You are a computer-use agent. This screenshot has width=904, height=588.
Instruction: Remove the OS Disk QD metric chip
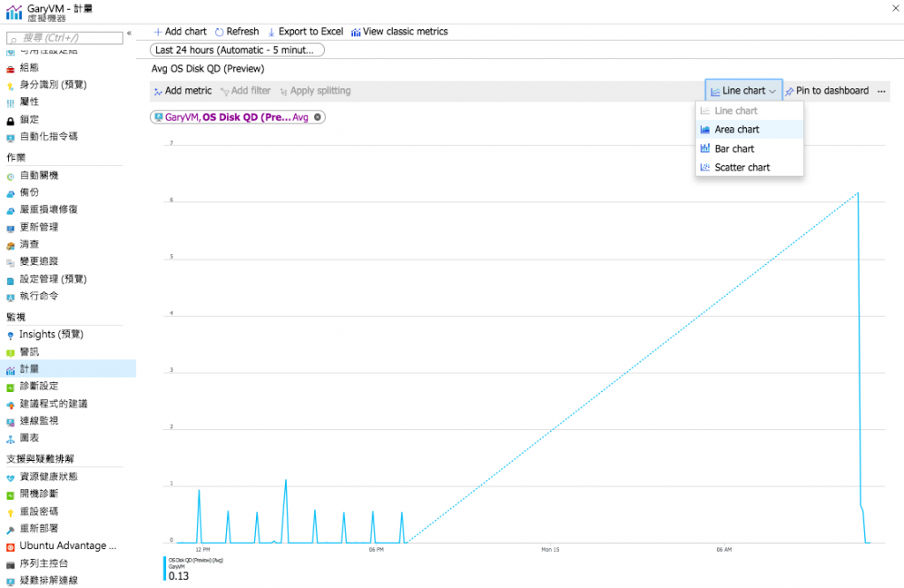point(317,117)
